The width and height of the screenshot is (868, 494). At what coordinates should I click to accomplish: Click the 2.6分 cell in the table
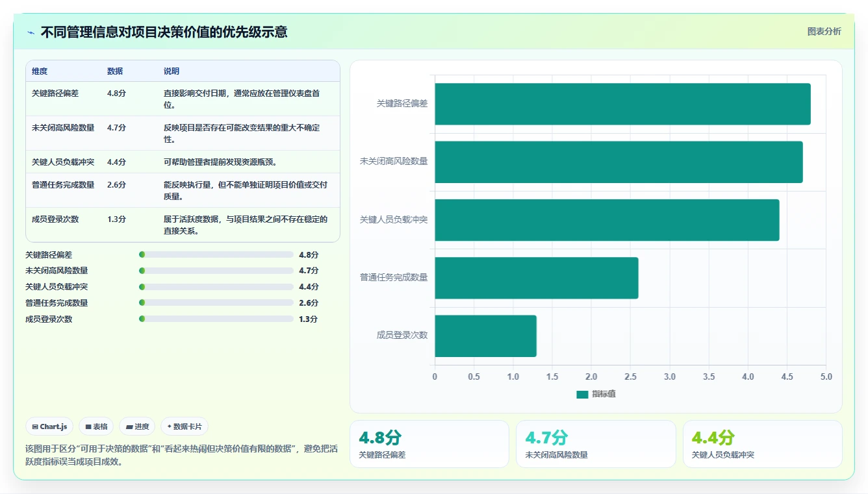116,185
